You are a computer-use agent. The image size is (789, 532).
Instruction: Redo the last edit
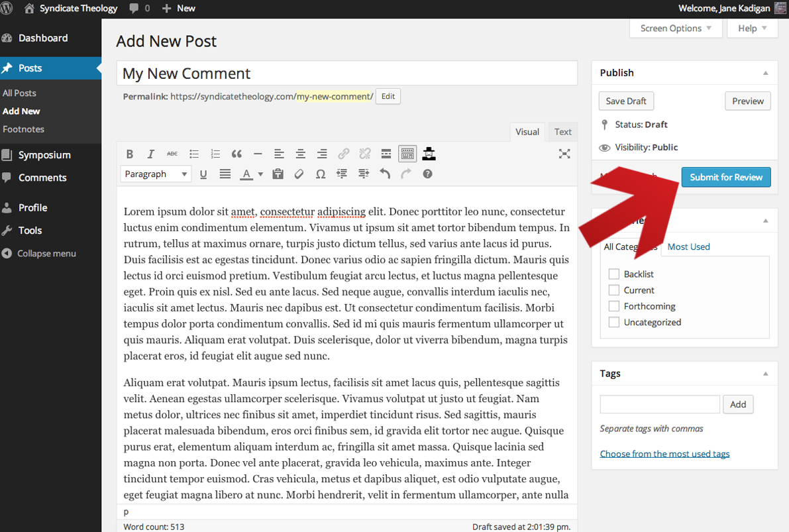[406, 174]
